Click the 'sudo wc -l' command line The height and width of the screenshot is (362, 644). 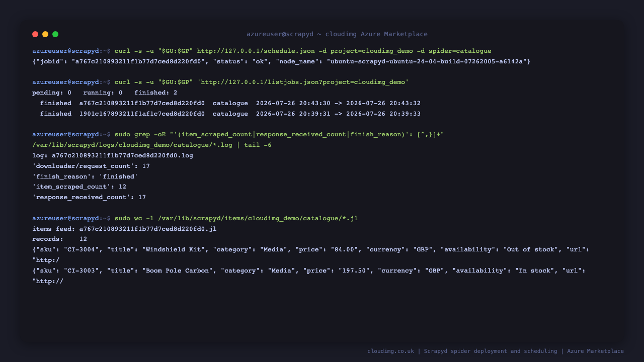[x=195, y=218]
